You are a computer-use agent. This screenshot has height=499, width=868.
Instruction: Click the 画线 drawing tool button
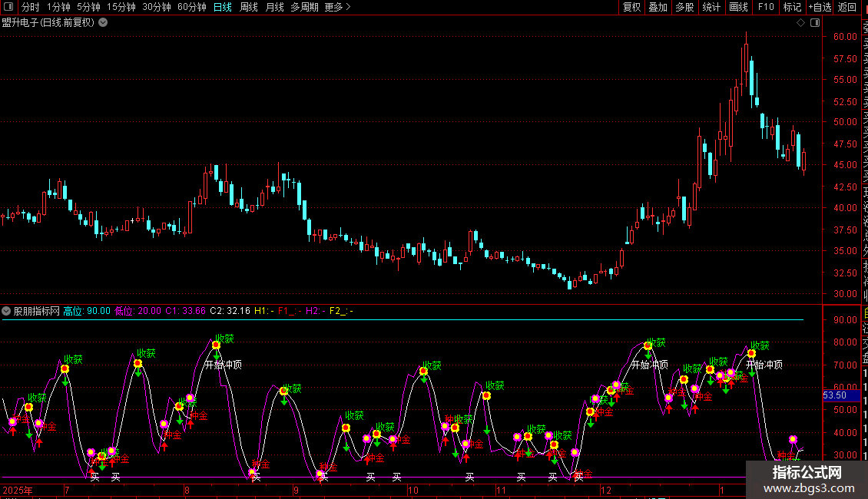pos(738,8)
